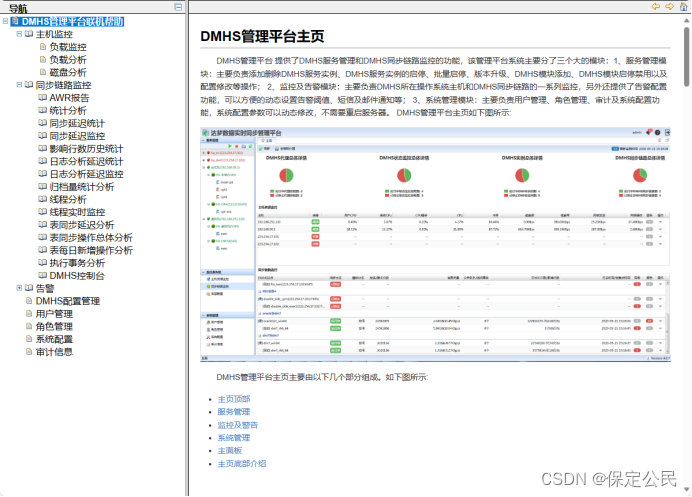Image resolution: width=692 pixels, height=497 pixels.
Task: Follow the 系统管理 link
Action: click(x=233, y=438)
